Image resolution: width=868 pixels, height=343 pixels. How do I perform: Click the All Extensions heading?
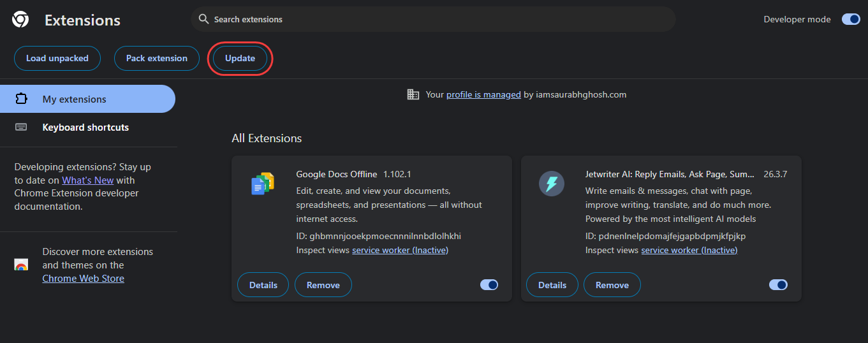[x=267, y=138]
